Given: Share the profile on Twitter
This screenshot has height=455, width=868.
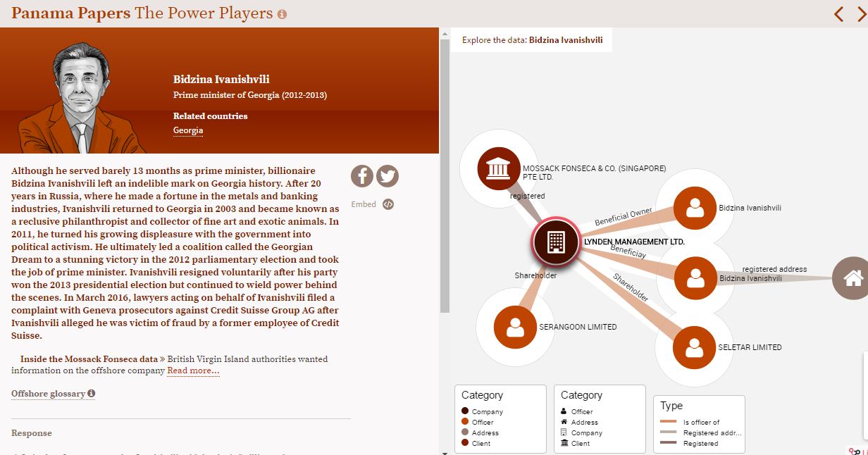Looking at the screenshot, I should [387, 175].
